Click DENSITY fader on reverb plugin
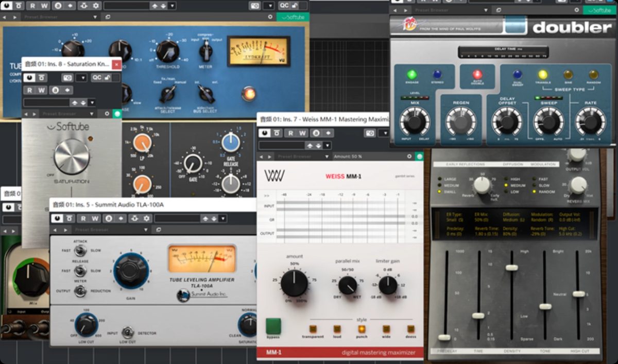This screenshot has width=618, height=364. [511, 267]
